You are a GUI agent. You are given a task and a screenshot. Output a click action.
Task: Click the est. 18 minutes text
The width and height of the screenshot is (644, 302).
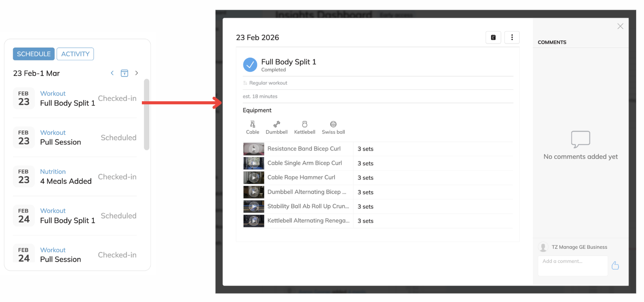click(260, 96)
